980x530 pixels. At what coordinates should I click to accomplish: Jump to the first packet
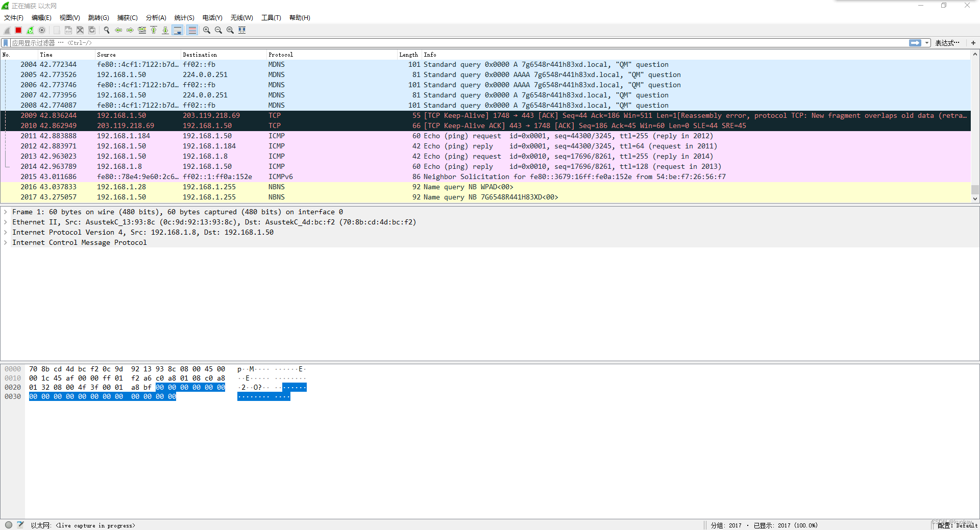coord(154,30)
